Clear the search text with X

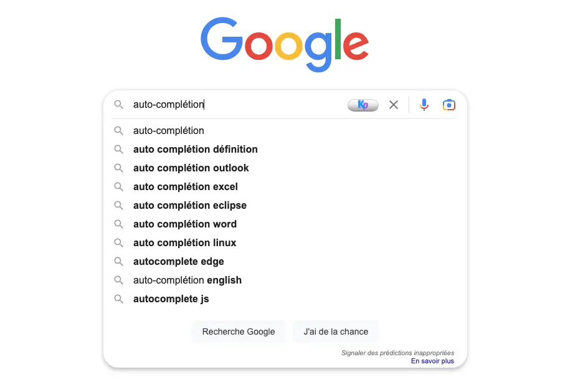point(394,105)
